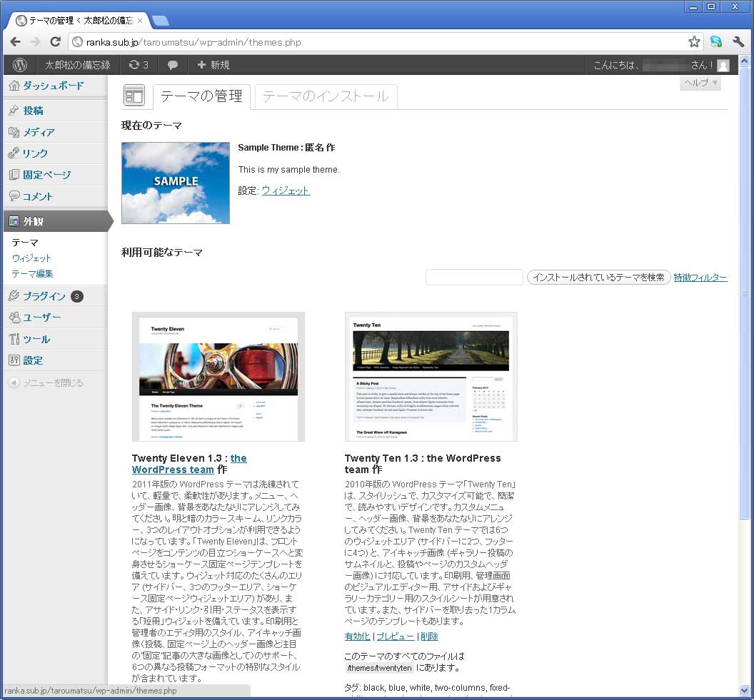The image size is (754, 700).
Task: Bookmark the page with the star icon
Action: click(x=694, y=42)
